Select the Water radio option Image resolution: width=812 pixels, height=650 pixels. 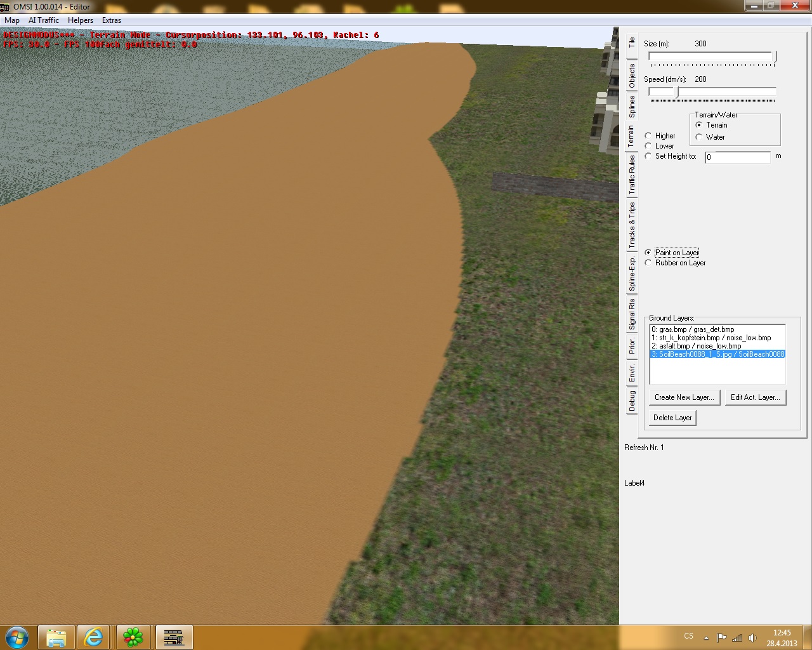pos(698,137)
